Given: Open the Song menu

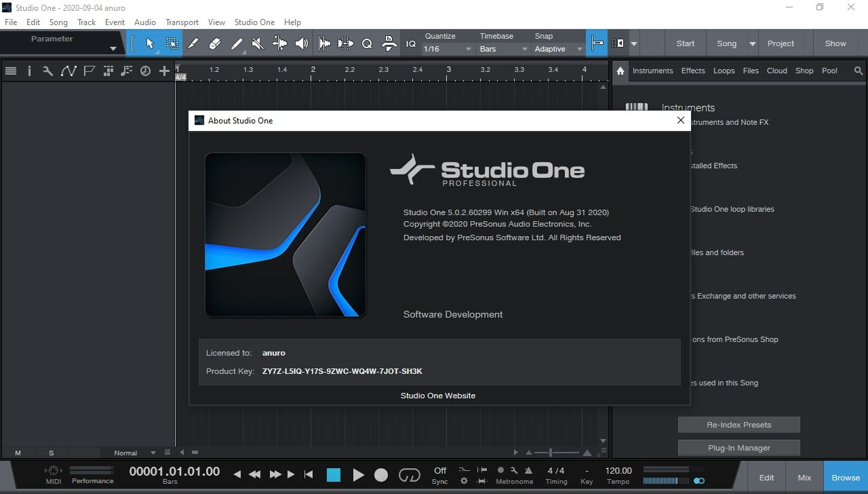Looking at the screenshot, I should [58, 22].
